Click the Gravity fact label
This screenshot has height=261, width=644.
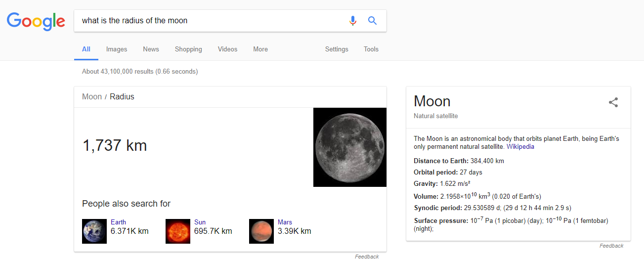coord(426,184)
